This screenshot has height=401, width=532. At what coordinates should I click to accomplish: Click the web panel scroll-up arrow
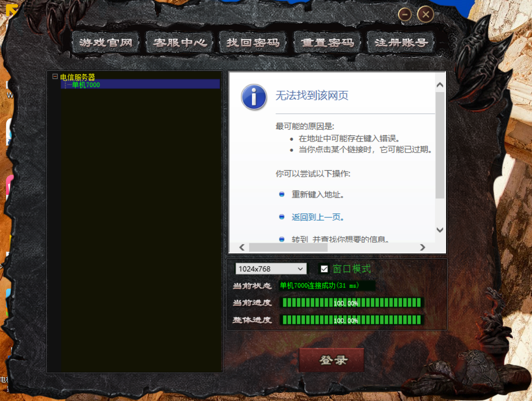[440, 85]
